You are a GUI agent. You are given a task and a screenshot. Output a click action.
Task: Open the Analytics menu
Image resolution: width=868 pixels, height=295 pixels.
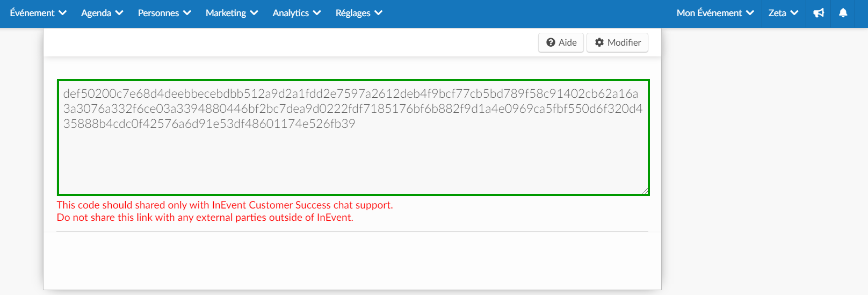(296, 13)
